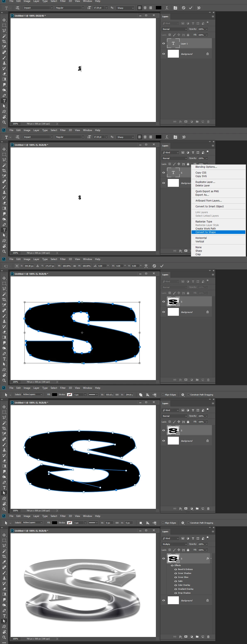
Task: Click chrome S layer thumbnail in Layers panel
Action: [x=173, y=558]
